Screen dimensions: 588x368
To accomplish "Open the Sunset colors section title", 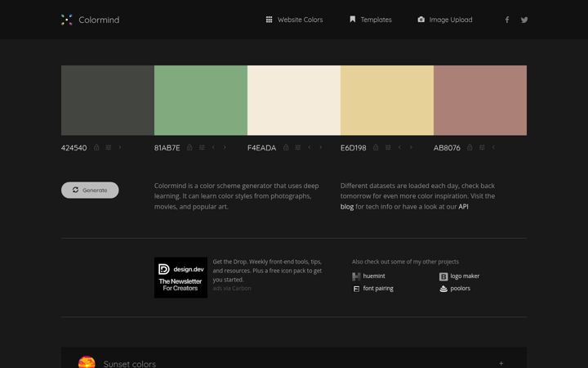I will [x=129, y=363].
